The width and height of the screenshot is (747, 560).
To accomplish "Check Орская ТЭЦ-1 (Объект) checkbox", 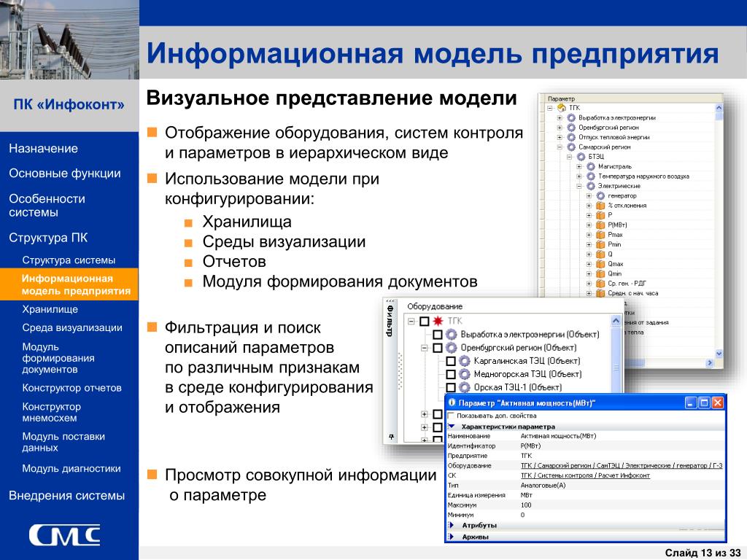I will point(451,388).
